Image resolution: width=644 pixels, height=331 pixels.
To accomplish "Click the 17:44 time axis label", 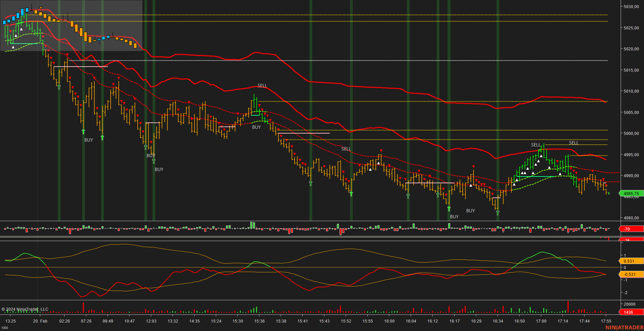I will [584, 321].
